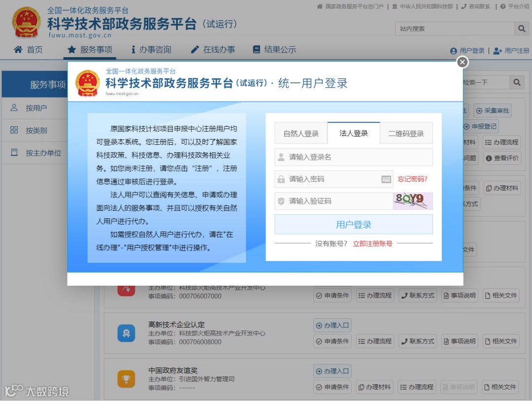Screen dimensions: 532x401
Task: Open 办理流程 in row coded 000706007000
Action: pyautogui.click(x=375, y=296)
